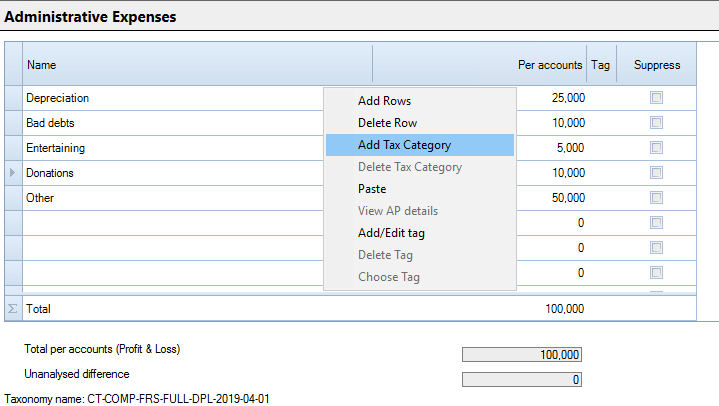
Task: Click the Tag column header
Action: click(601, 65)
